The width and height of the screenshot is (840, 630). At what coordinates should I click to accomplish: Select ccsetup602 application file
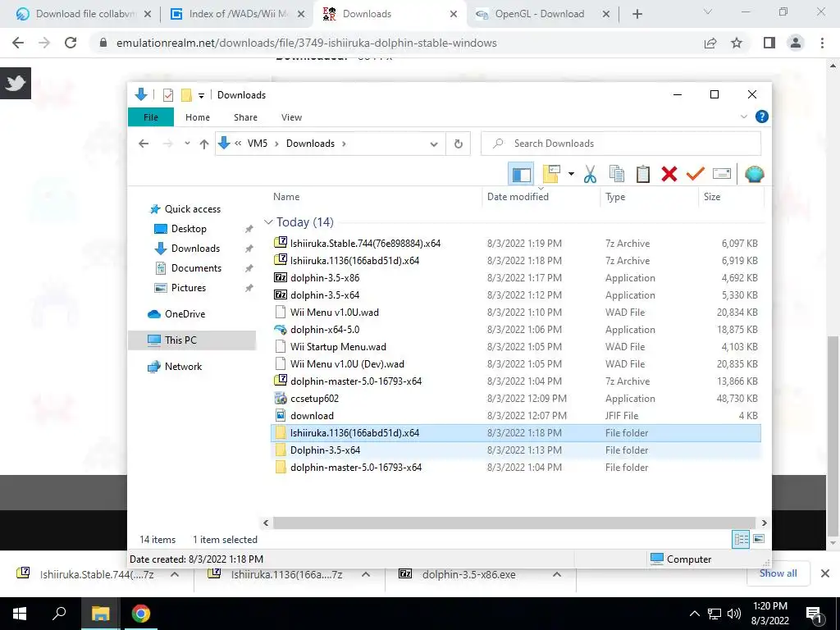[x=516, y=399]
